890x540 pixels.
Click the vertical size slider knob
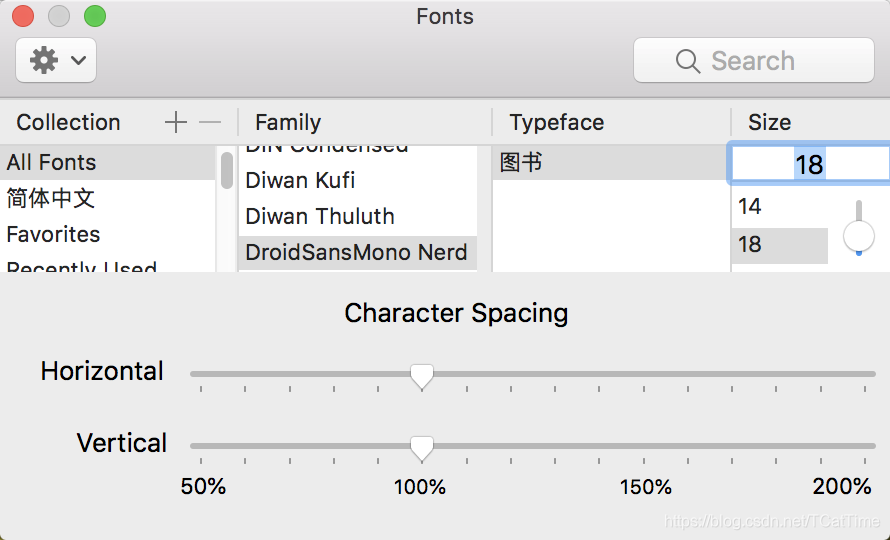tap(859, 237)
